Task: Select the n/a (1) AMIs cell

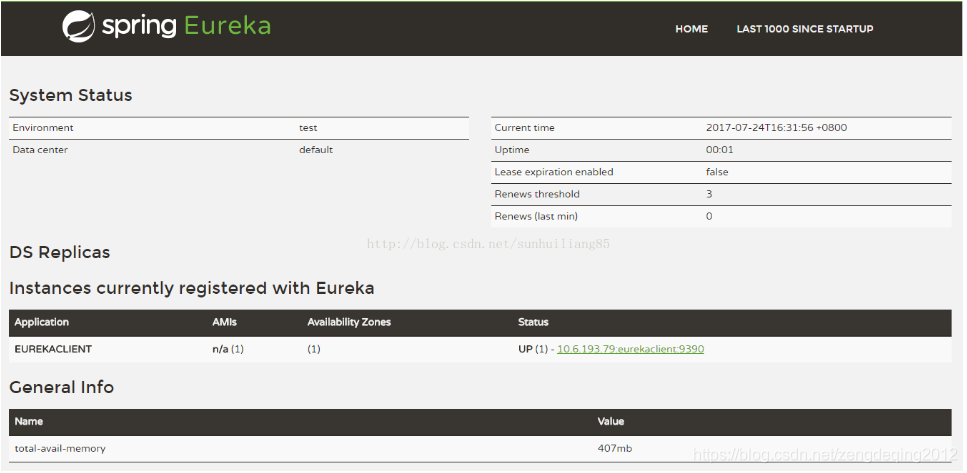Action: (228, 349)
